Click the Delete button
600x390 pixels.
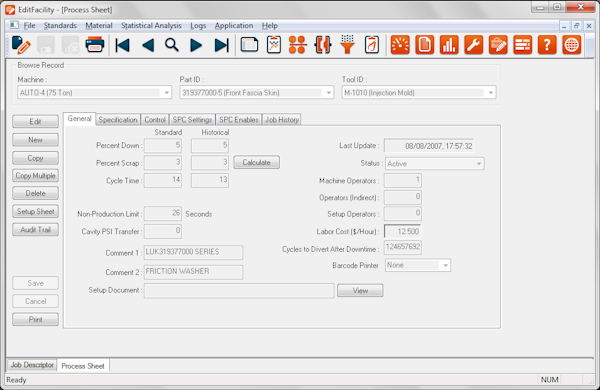[36, 193]
